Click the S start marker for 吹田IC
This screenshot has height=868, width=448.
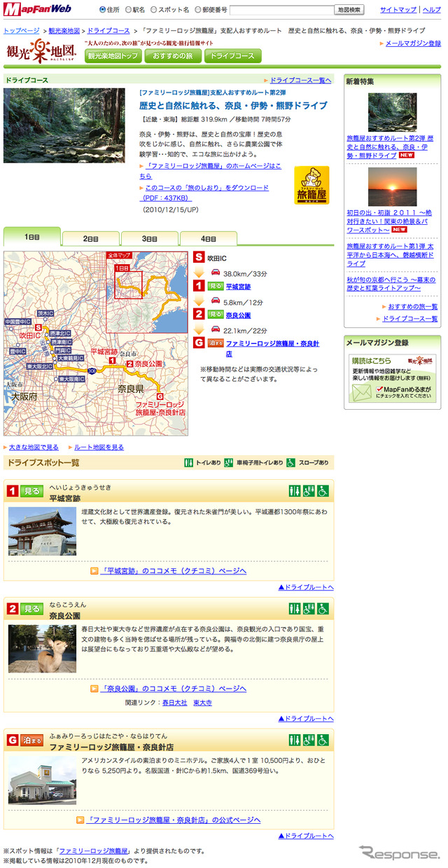click(x=199, y=258)
